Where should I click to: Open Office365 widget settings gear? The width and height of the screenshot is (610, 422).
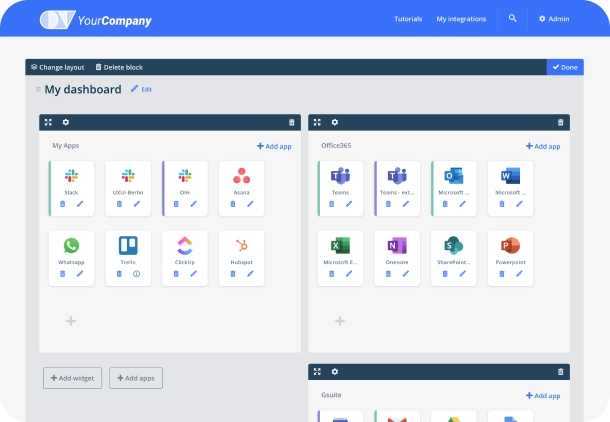pos(335,123)
